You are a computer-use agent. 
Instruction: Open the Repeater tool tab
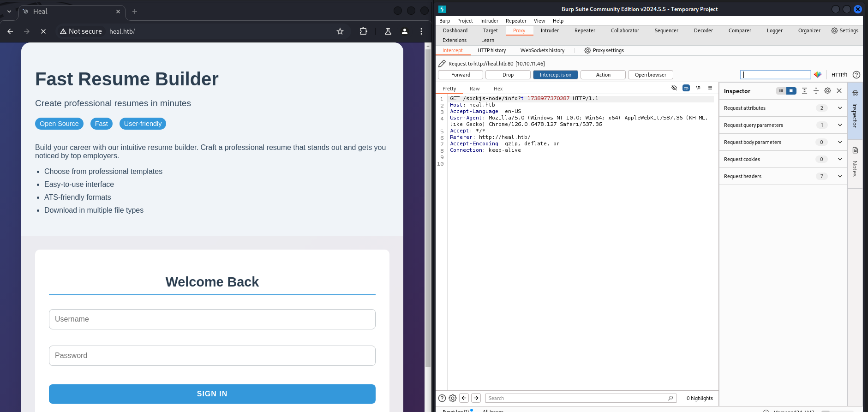click(x=585, y=30)
